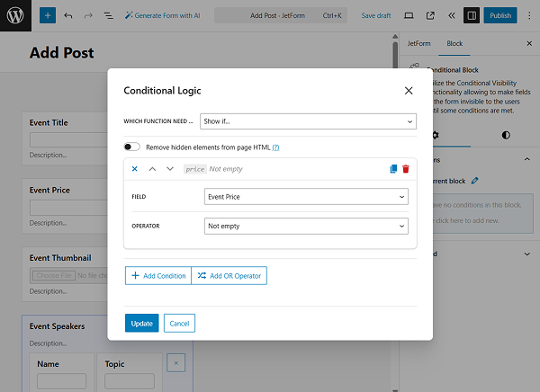Redo the last undone change
The image size is (540, 392).
coord(88,15)
